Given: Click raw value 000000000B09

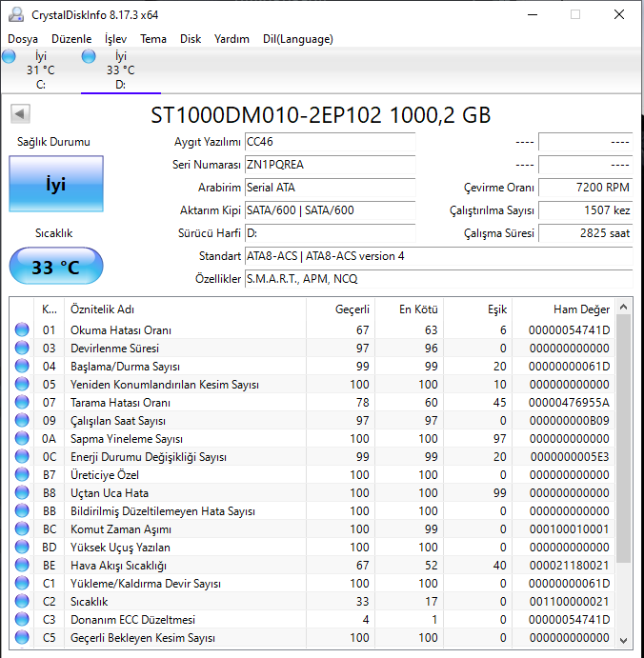Looking at the screenshot, I should [x=569, y=421].
